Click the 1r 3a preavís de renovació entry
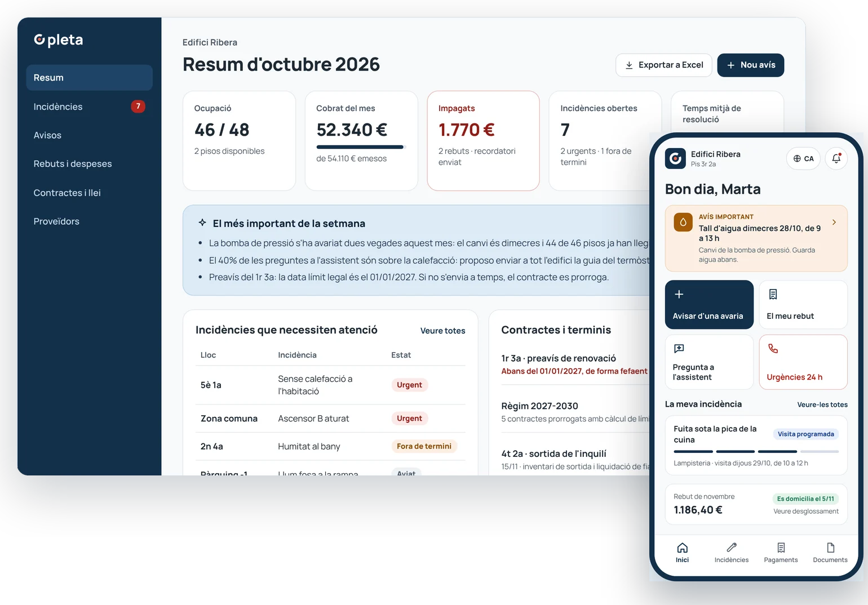Screen dimensions: 868x605 point(574,364)
